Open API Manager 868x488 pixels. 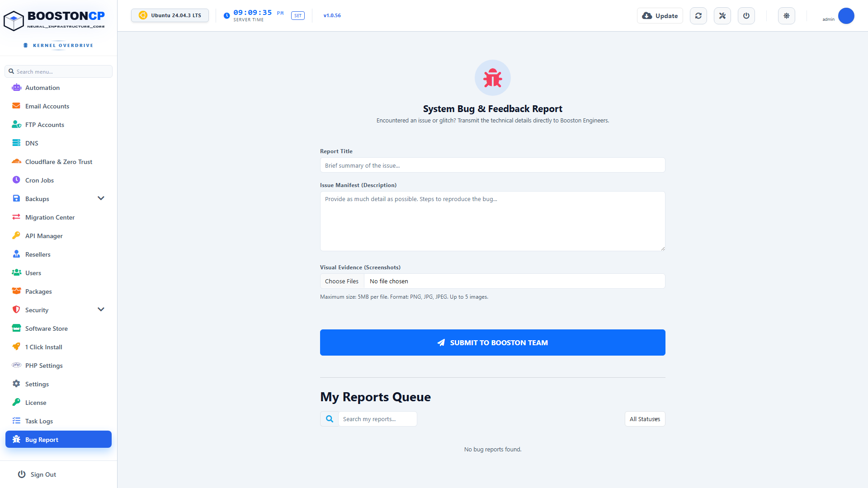click(58, 236)
